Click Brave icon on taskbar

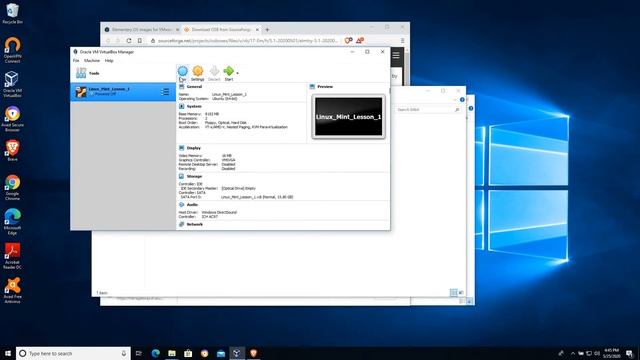click(x=253, y=353)
